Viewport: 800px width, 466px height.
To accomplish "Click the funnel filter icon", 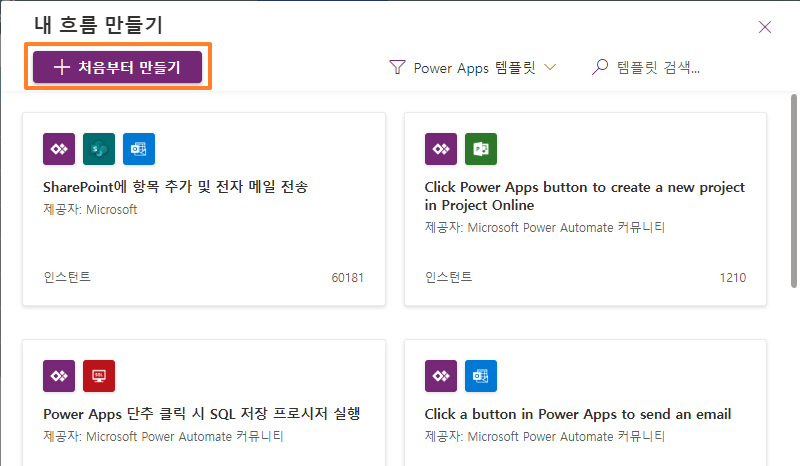I will (x=397, y=67).
